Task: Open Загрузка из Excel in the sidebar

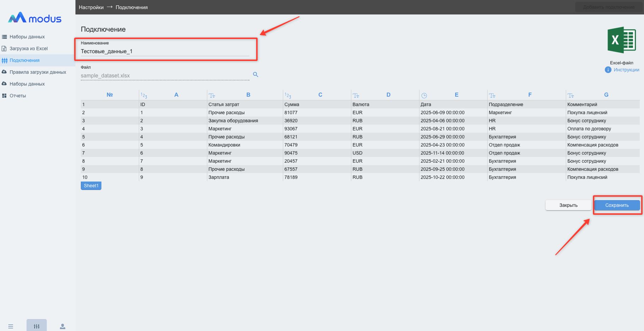Action: [28, 49]
